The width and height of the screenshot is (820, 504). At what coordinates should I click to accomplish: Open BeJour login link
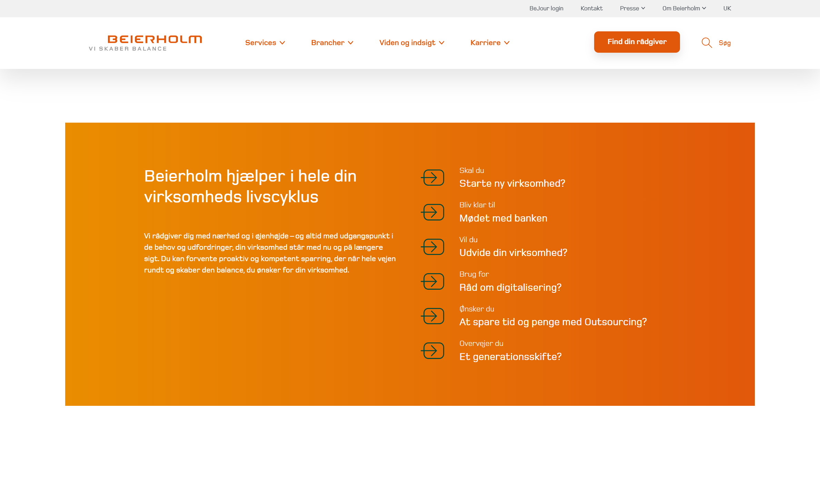pyautogui.click(x=546, y=8)
